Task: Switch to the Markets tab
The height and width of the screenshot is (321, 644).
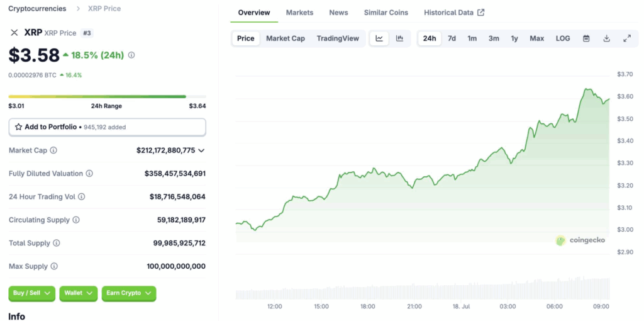Action: [299, 13]
